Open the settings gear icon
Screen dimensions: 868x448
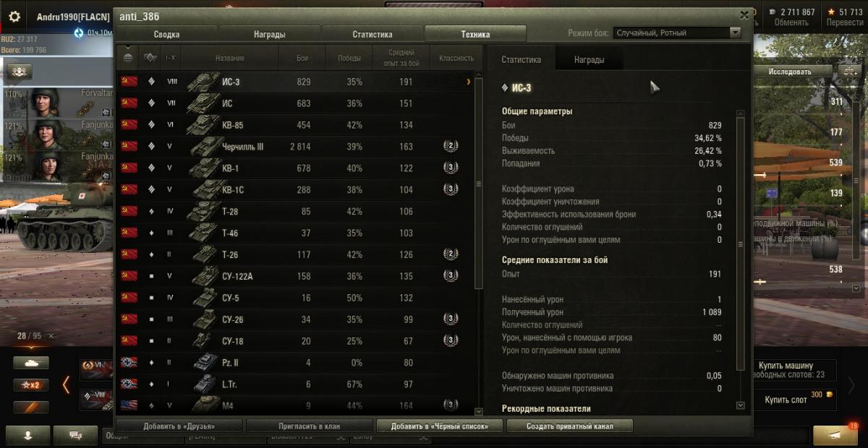pyautogui.click(x=14, y=17)
